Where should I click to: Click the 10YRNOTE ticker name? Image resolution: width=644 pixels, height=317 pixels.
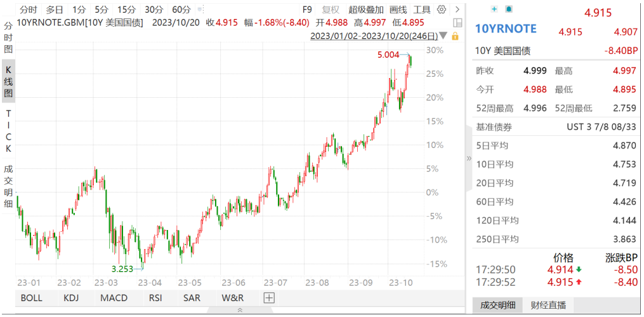506,29
